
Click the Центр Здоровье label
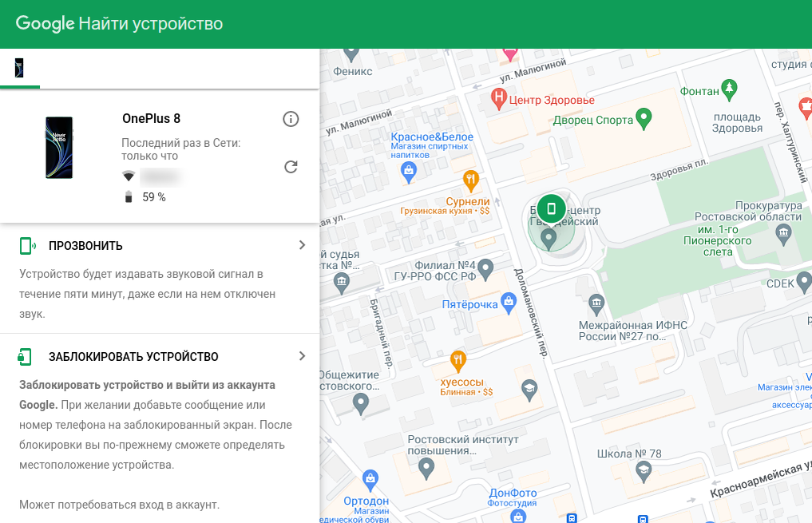tap(552, 100)
